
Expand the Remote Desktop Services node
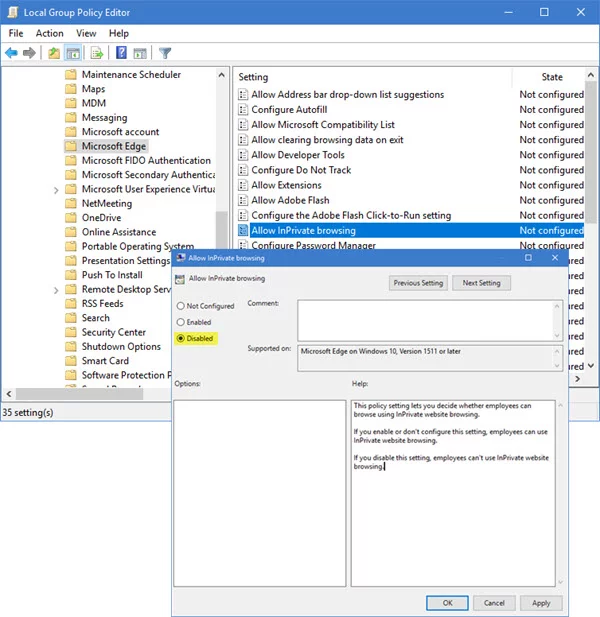click(x=56, y=290)
